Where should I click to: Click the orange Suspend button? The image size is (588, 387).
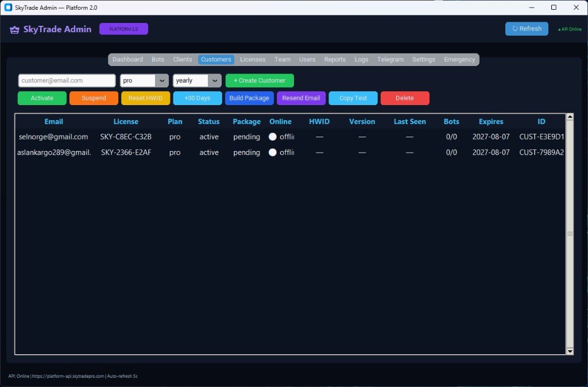point(94,98)
